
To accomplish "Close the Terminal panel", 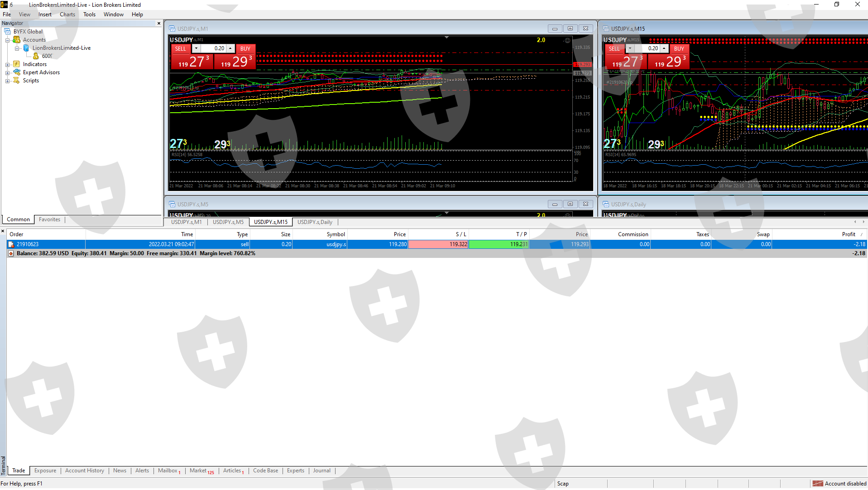I will point(3,231).
